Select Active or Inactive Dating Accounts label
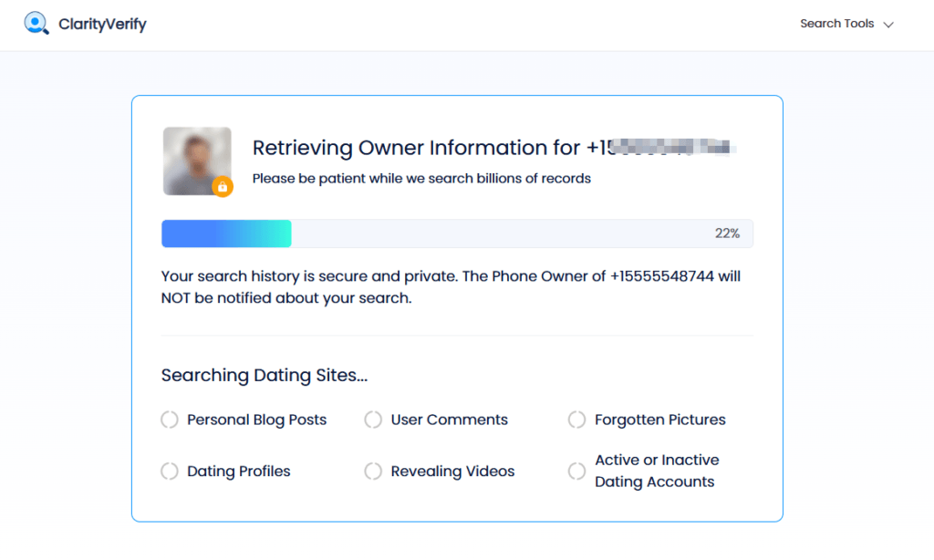 (x=657, y=471)
